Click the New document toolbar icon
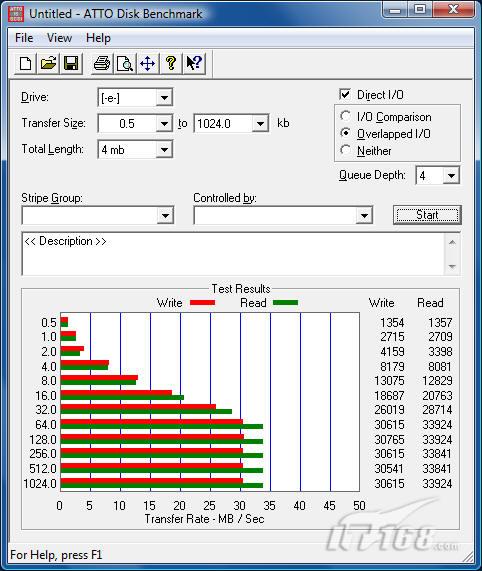 25,63
